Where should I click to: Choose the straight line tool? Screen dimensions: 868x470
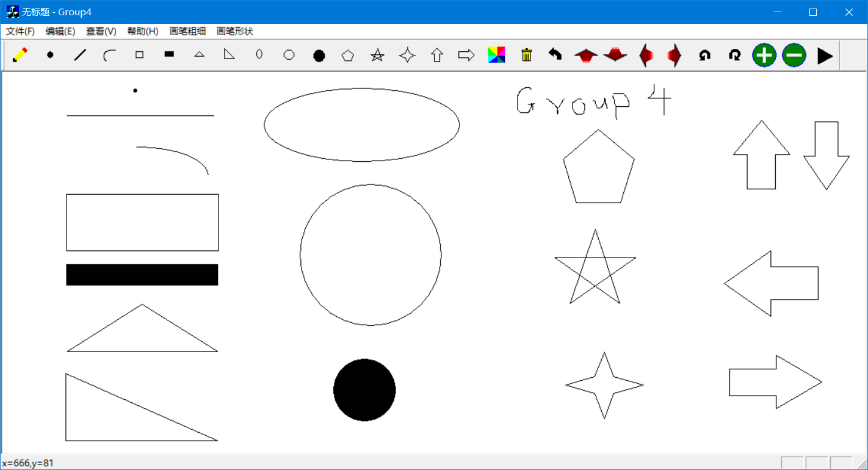point(80,56)
